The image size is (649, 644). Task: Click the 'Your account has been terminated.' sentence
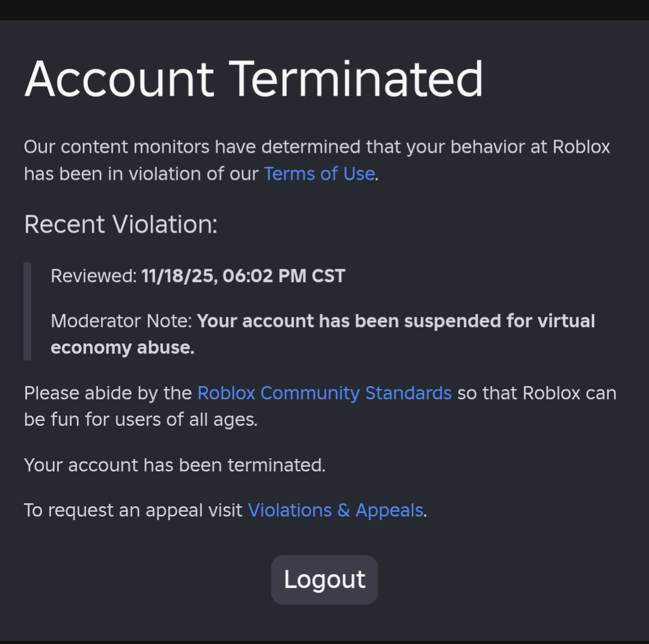tap(174, 465)
